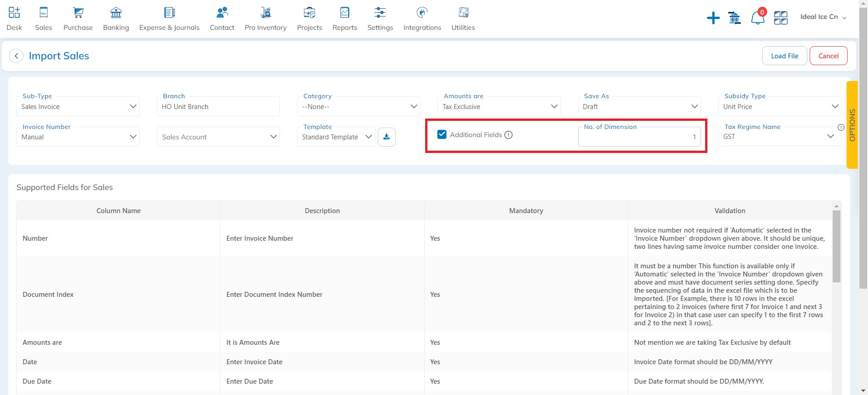The image size is (868, 395).
Task: Expand the Sub-Type dropdown
Action: 78,107
